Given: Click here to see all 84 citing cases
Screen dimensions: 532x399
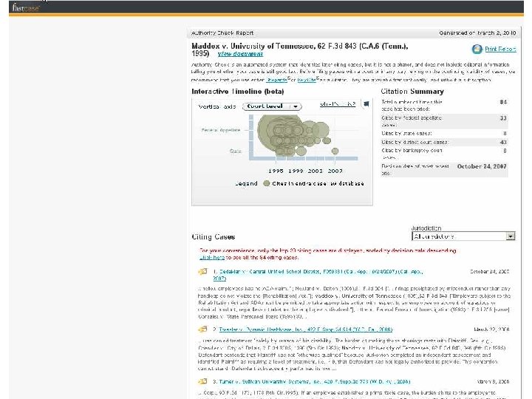Looking at the screenshot, I should [x=212, y=258].
